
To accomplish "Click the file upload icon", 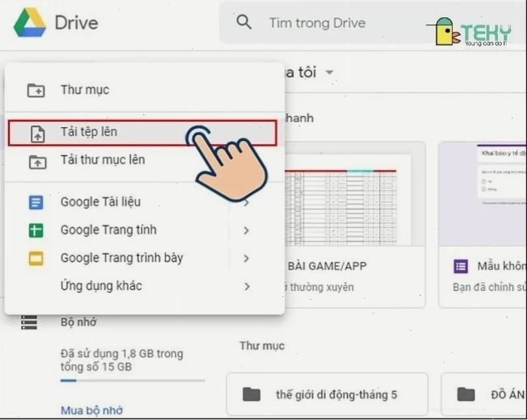I will (38, 134).
